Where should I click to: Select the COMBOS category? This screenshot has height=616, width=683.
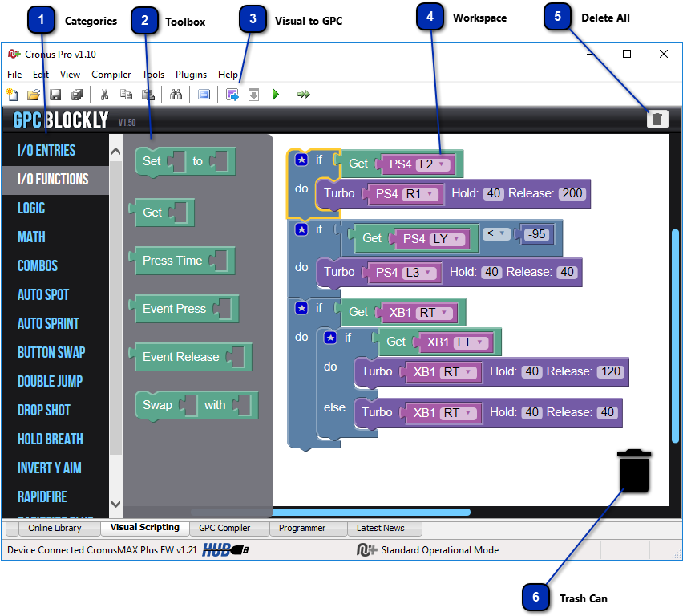click(56, 265)
